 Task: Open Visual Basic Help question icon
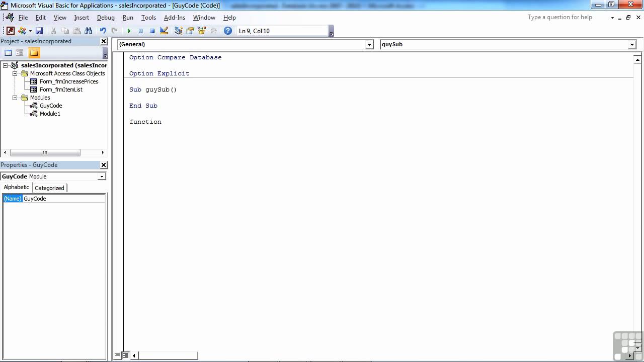click(x=228, y=31)
